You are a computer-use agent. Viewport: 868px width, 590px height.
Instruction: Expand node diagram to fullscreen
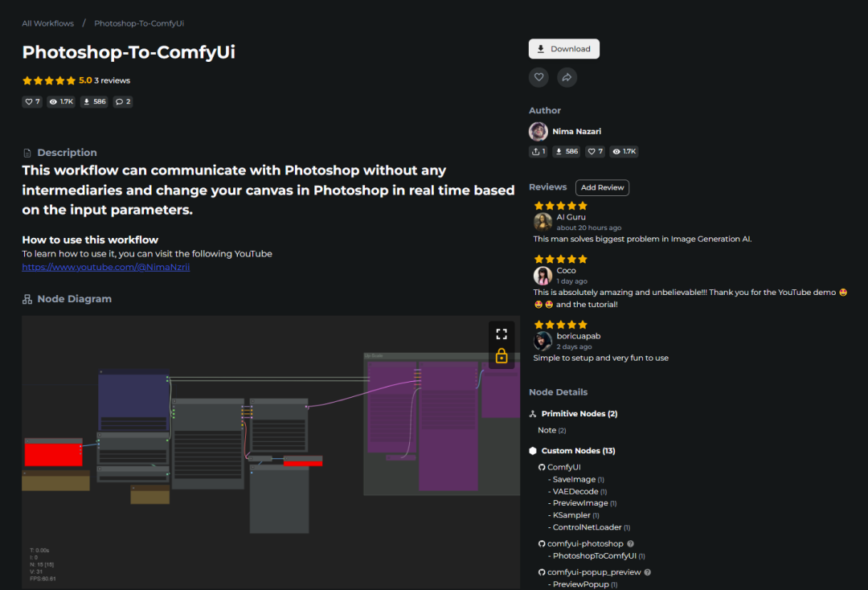(x=502, y=334)
